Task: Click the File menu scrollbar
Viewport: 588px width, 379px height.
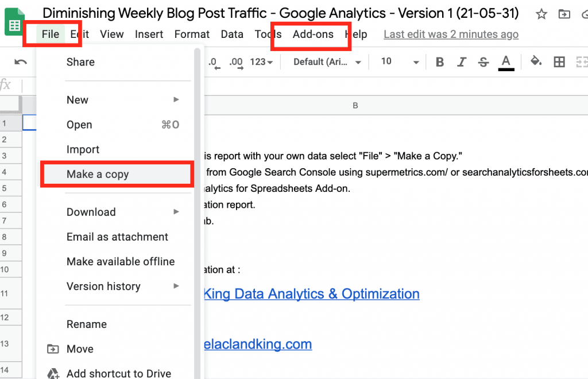Action: 198,214
